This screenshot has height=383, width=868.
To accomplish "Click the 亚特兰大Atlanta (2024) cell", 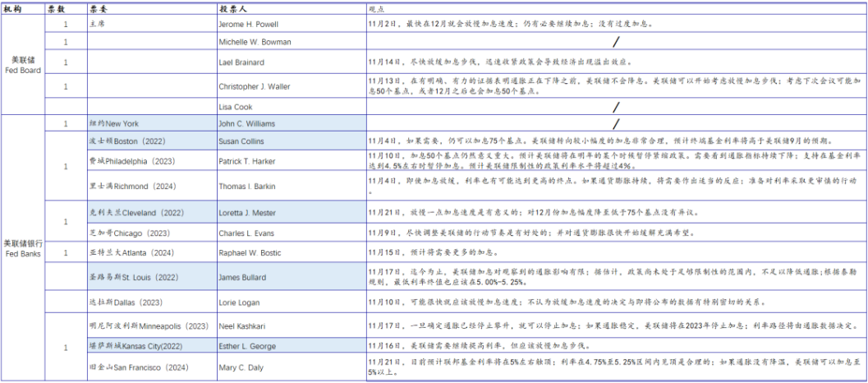I will pos(152,252).
